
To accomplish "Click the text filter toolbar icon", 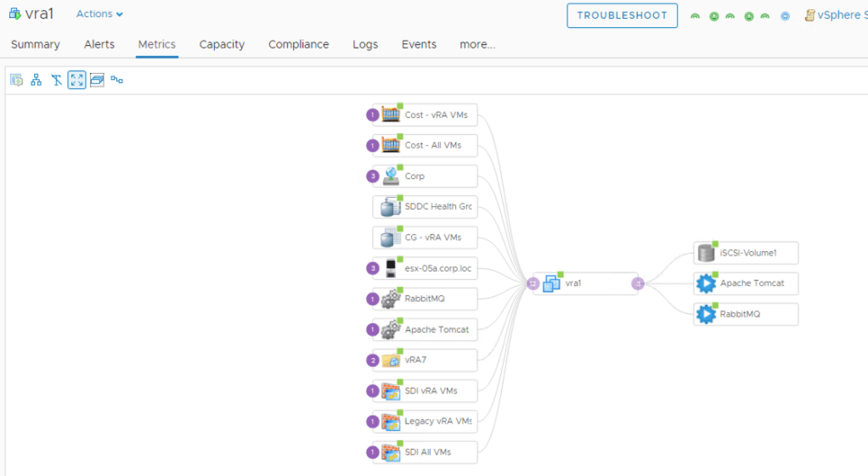I will 57,80.
